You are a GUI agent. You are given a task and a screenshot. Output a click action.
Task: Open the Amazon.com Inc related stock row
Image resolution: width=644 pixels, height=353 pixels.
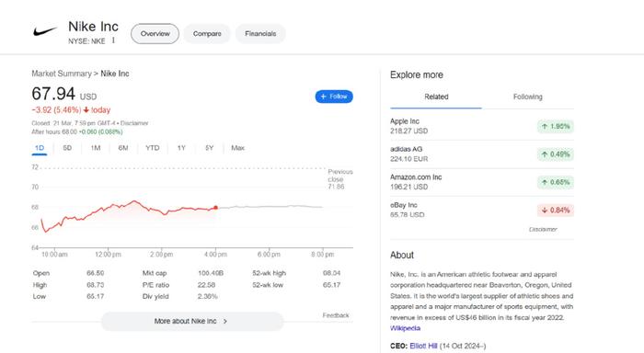click(x=482, y=182)
